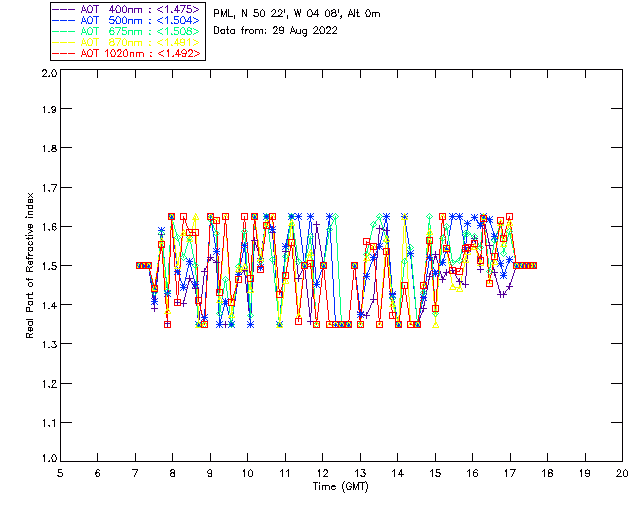Click the 1.3 y-axis tick label

[49, 344]
